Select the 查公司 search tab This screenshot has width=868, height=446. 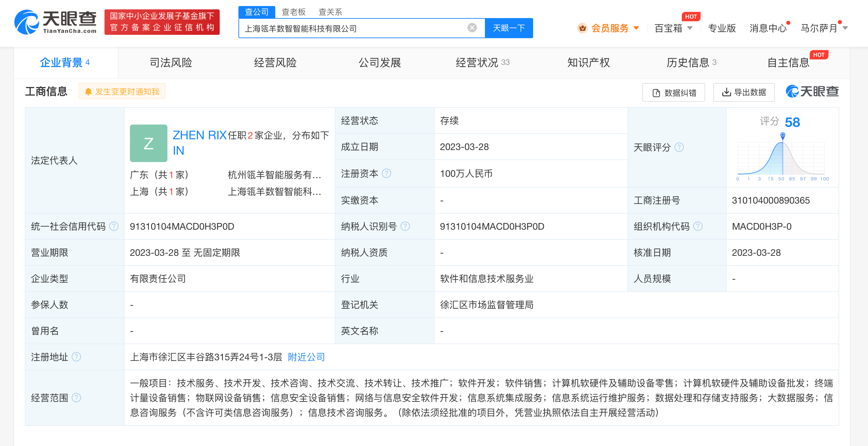pyautogui.click(x=257, y=12)
